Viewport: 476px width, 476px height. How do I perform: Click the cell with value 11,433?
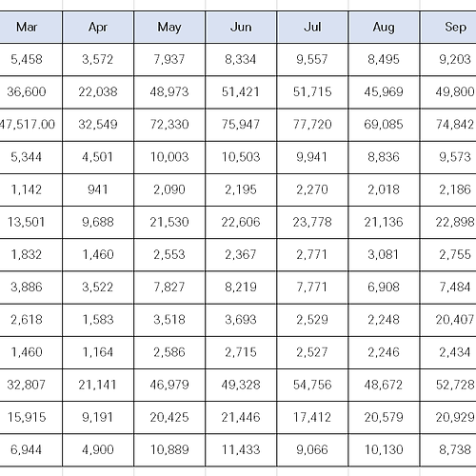(x=241, y=450)
